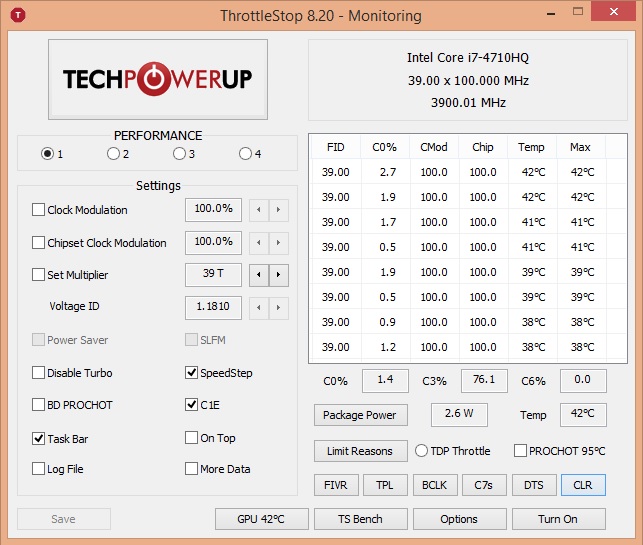Image resolution: width=643 pixels, height=545 pixels.
Task: Click the C3% value 76.1
Action: (x=484, y=381)
